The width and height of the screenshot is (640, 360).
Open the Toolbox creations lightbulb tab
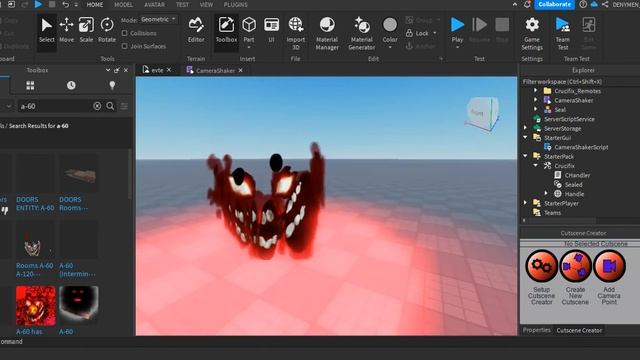[x=112, y=85]
